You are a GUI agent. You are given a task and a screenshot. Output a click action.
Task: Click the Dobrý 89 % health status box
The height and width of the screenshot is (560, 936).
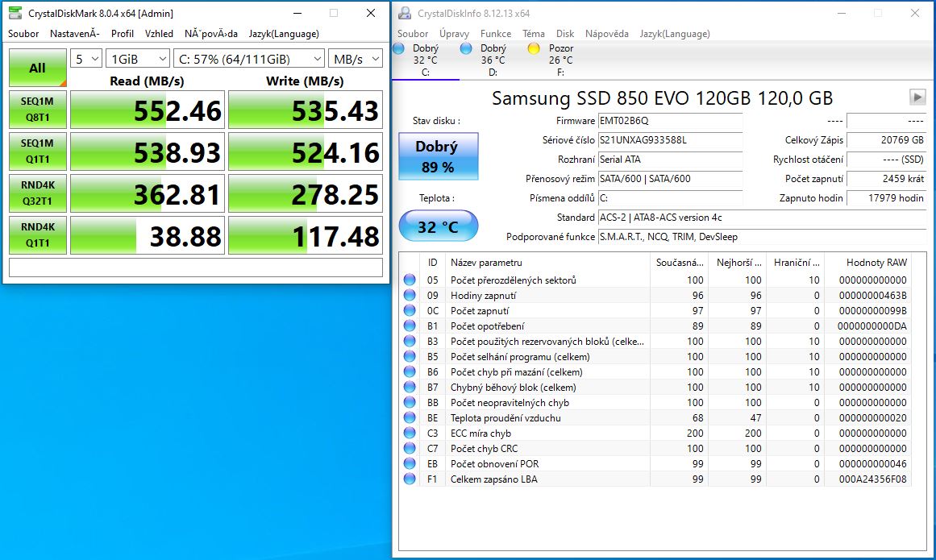point(438,156)
